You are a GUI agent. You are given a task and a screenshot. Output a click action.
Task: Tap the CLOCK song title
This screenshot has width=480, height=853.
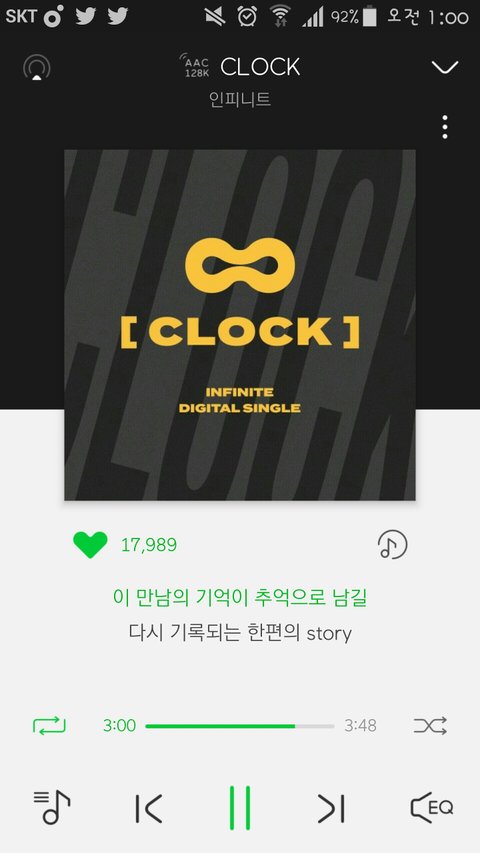click(260, 67)
